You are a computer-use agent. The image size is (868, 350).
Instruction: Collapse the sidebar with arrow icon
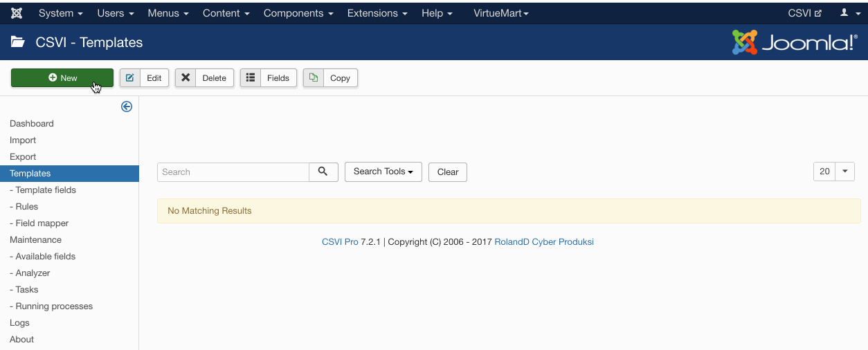pyautogui.click(x=127, y=107)
